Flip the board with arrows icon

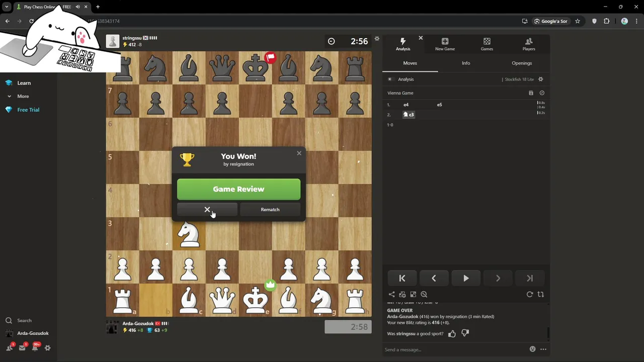point(541,295)
